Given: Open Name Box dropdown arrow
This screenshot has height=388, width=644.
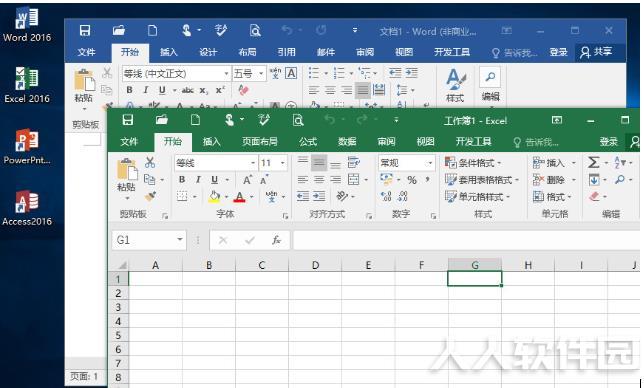Looking at the screenshot, I should point(180,239).
